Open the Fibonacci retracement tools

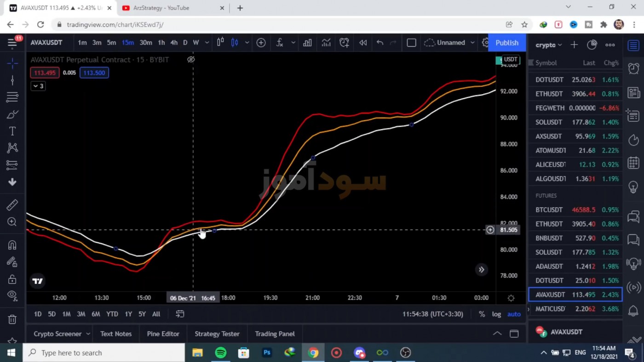(12, 97)
